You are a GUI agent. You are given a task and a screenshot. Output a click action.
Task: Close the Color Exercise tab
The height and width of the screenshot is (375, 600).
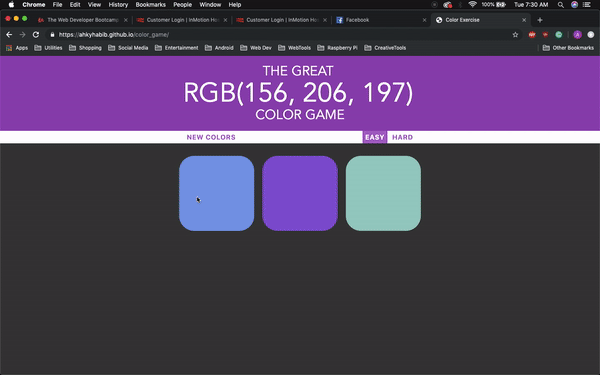(x=524, y=20)
